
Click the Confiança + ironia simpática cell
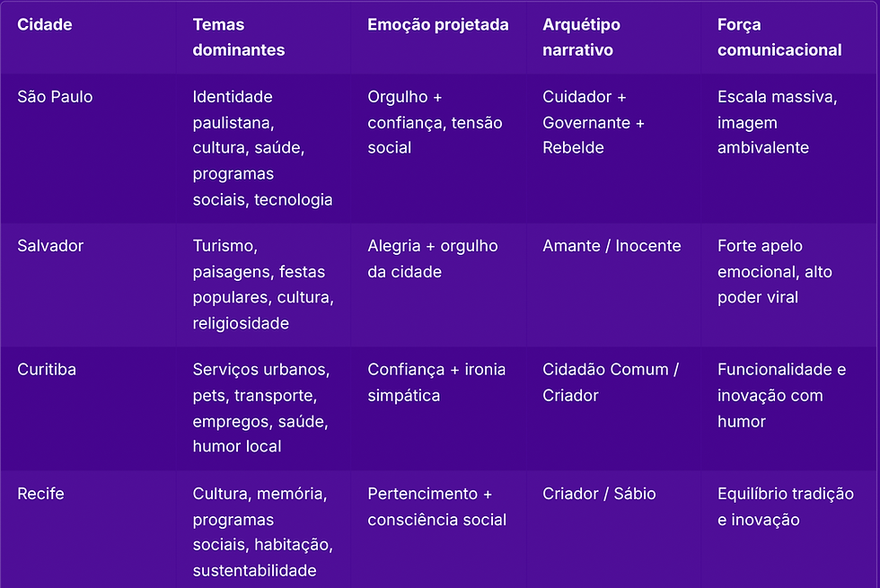(x=436, y=382)
